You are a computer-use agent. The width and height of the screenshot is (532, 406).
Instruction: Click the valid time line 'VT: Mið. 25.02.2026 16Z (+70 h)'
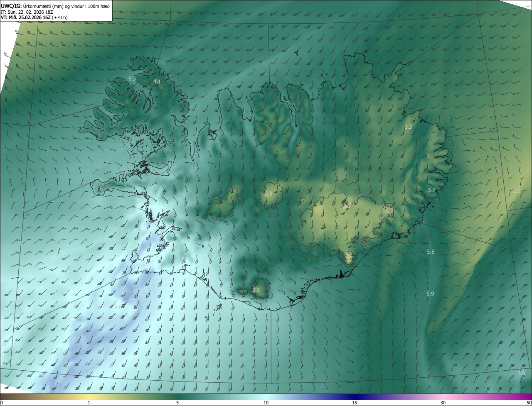34,17
